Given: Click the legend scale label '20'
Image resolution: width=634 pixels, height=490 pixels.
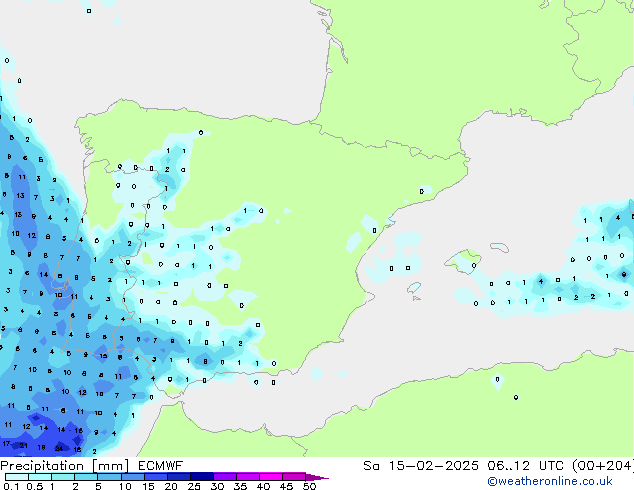Looking at the screenshot, I should (171, 486).
